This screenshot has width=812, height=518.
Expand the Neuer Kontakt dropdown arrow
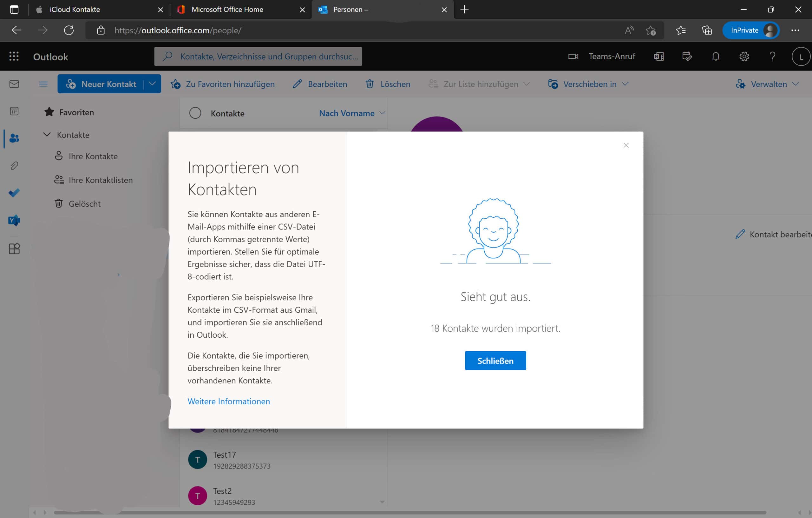tap(153, 84)
